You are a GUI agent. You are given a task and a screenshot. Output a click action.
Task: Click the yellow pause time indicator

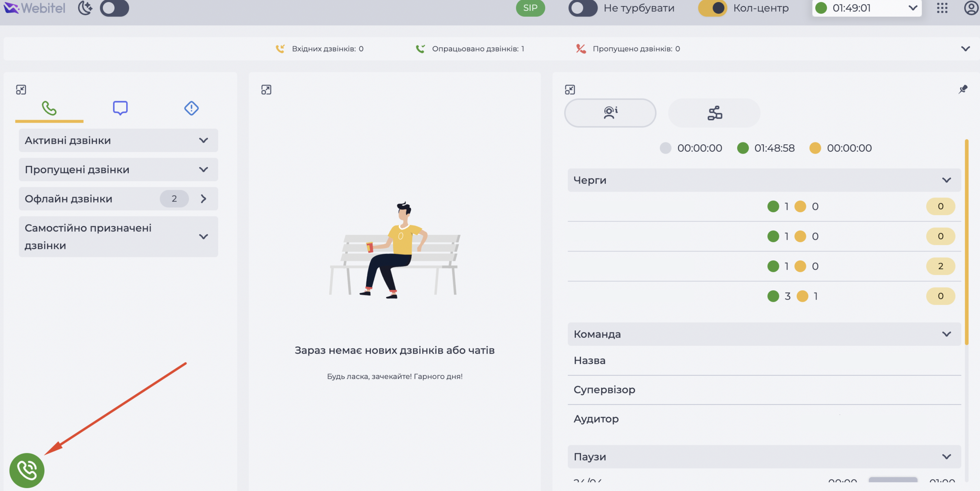(x=815, y=148)
